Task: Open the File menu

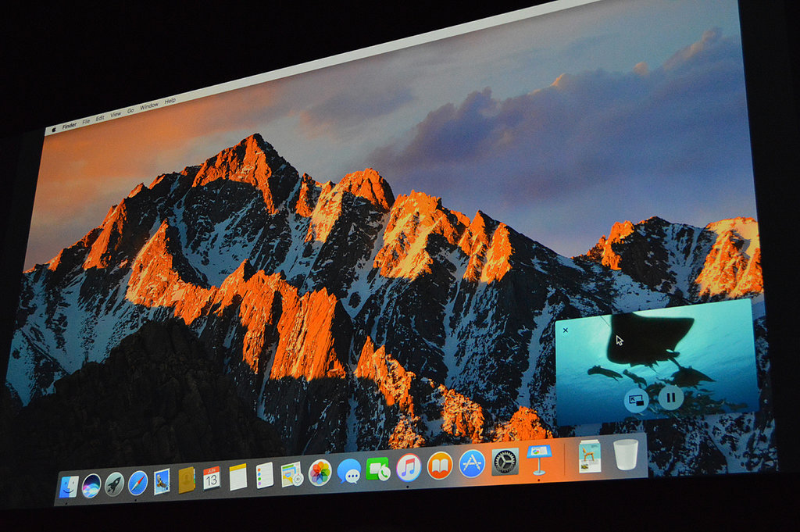Action: click(86, 121)
